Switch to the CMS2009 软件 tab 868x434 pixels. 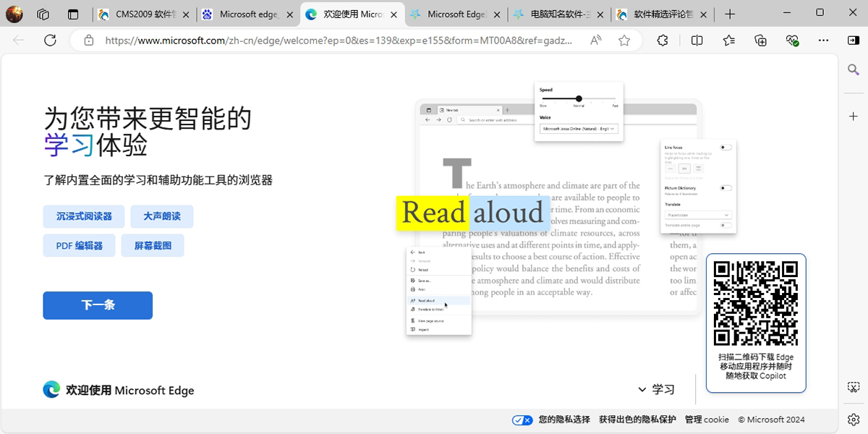click(x=144, y=14)
